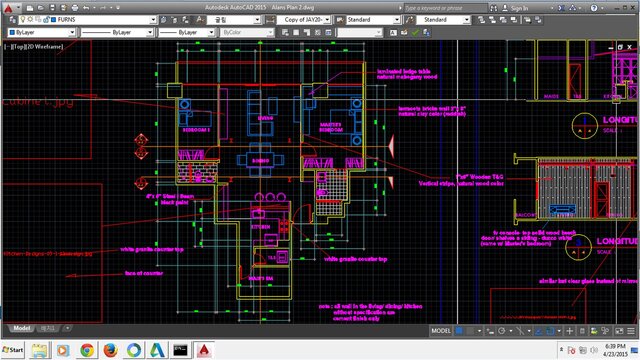Image resolution: width=640 pixels, height=360 pixels.
Task: Click the Workspace Switching plus icon in status bar
Action: pos(570,331)
